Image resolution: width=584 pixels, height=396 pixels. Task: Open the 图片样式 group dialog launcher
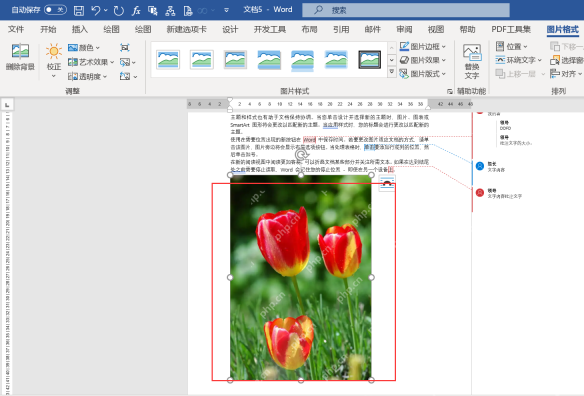coord(450,91)
